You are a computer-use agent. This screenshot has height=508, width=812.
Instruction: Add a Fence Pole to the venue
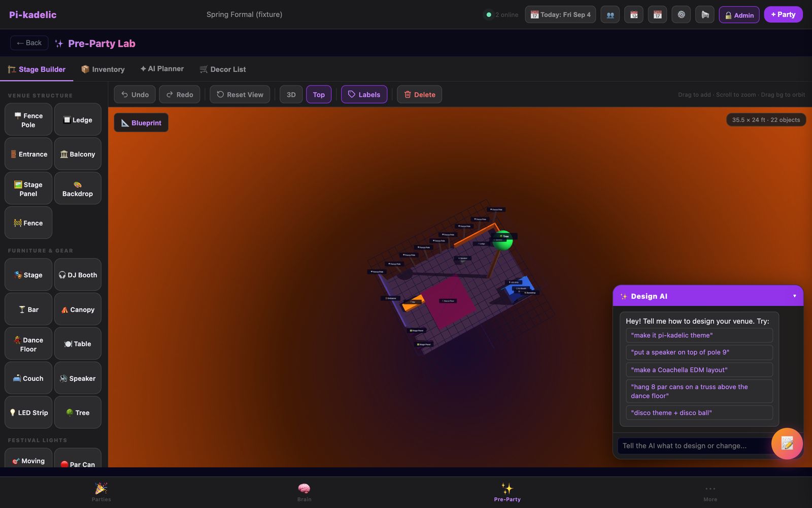(28, 120)
